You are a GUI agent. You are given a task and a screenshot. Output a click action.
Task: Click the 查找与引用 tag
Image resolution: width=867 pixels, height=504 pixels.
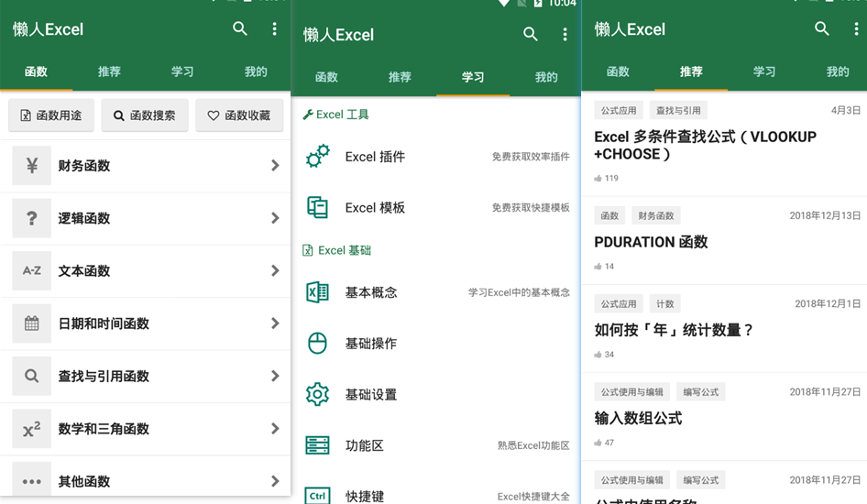[678, 111]
